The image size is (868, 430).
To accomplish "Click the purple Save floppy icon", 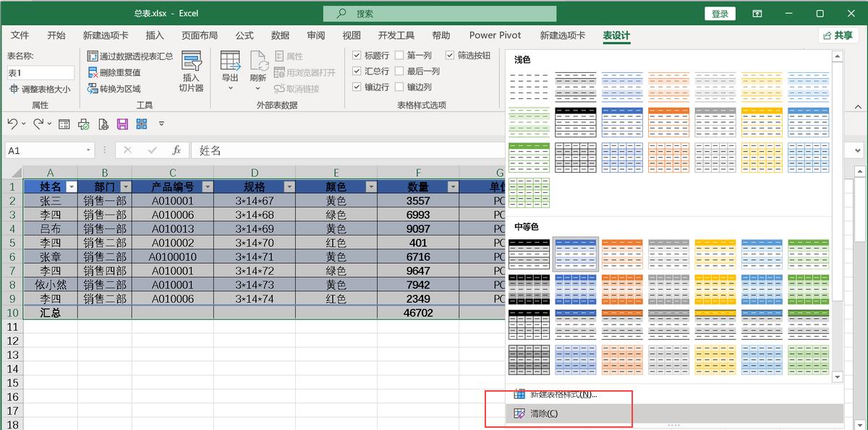I will [x=122, y=124].
